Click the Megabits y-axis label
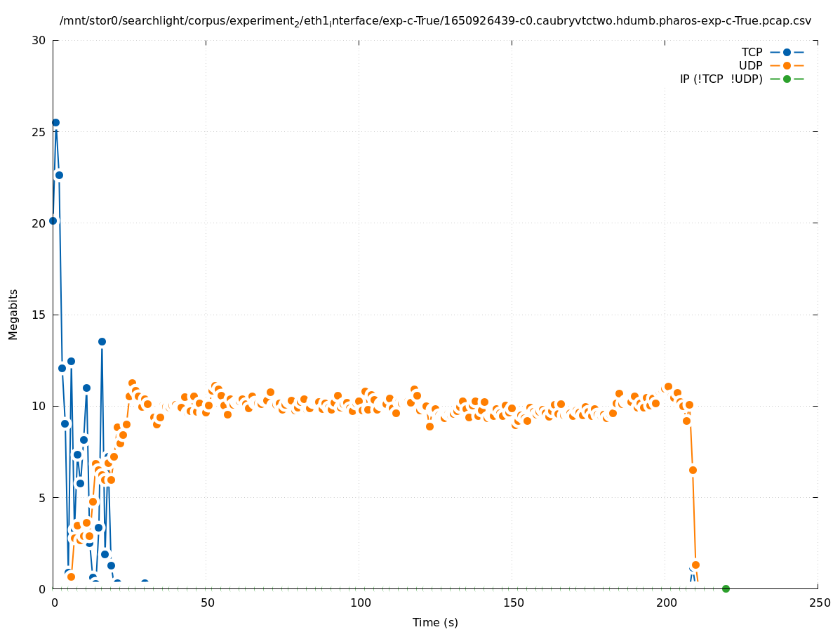The image size is (840, 632). click(13, 314)
